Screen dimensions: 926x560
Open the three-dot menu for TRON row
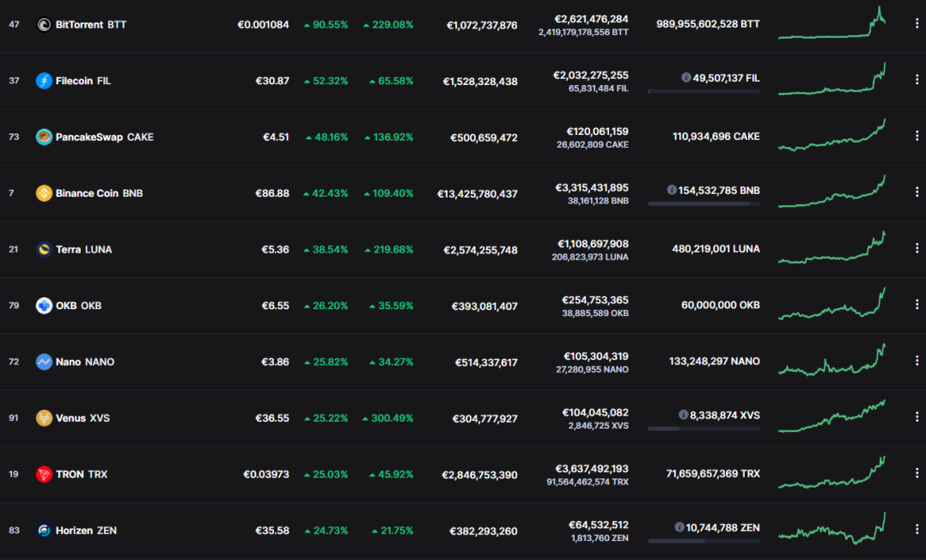pos(917,472)
